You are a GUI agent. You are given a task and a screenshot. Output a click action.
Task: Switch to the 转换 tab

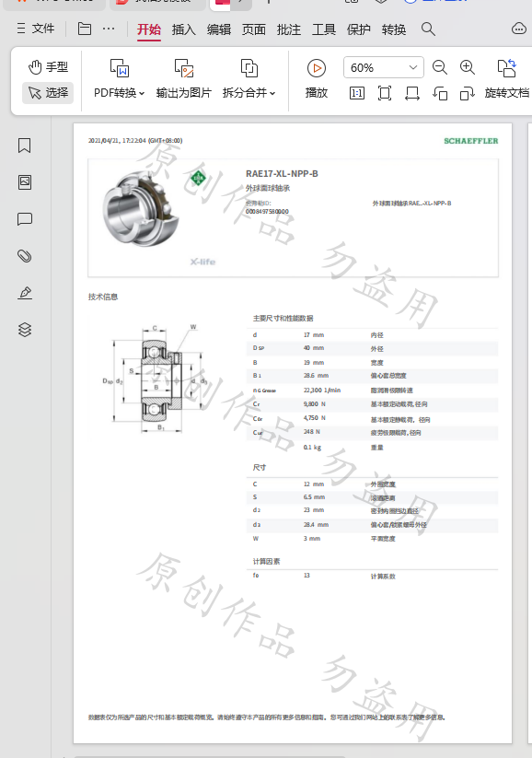point(394,29)
